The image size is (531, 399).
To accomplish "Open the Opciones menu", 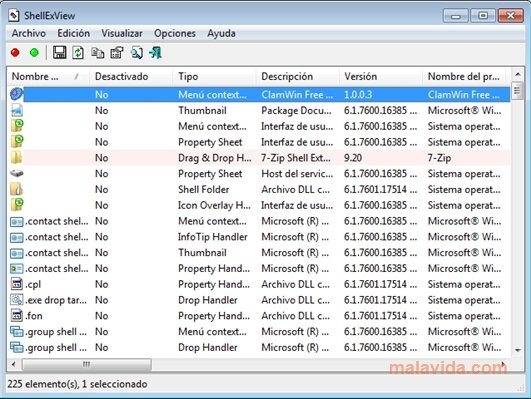I will click(175, 33).
